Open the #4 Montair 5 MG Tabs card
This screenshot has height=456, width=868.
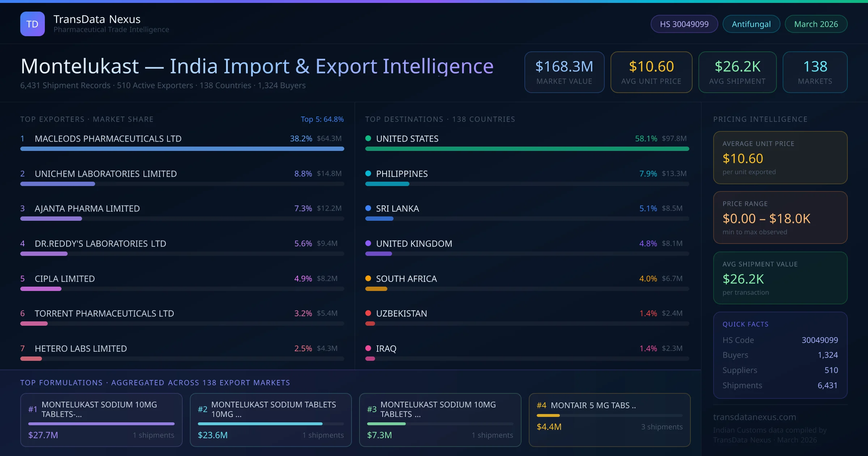609,419
